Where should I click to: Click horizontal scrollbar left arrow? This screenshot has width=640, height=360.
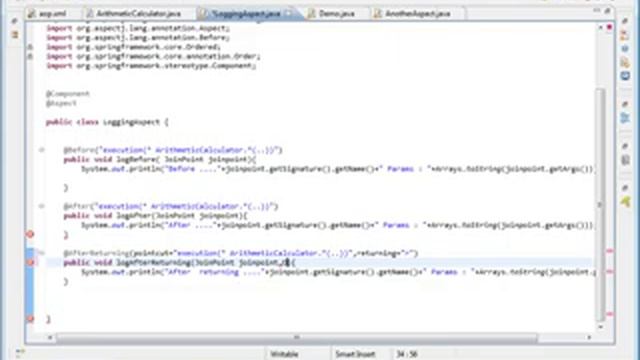(50, 337)
